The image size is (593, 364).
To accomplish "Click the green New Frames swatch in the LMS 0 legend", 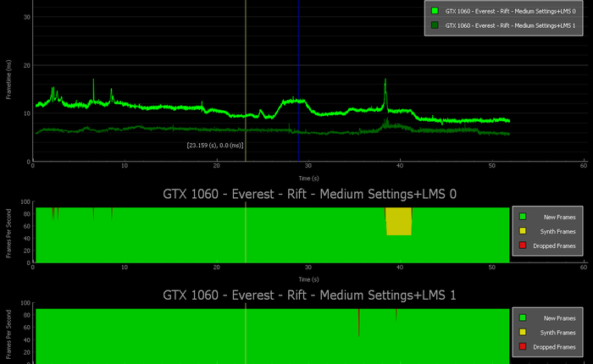I will [523, 217].
